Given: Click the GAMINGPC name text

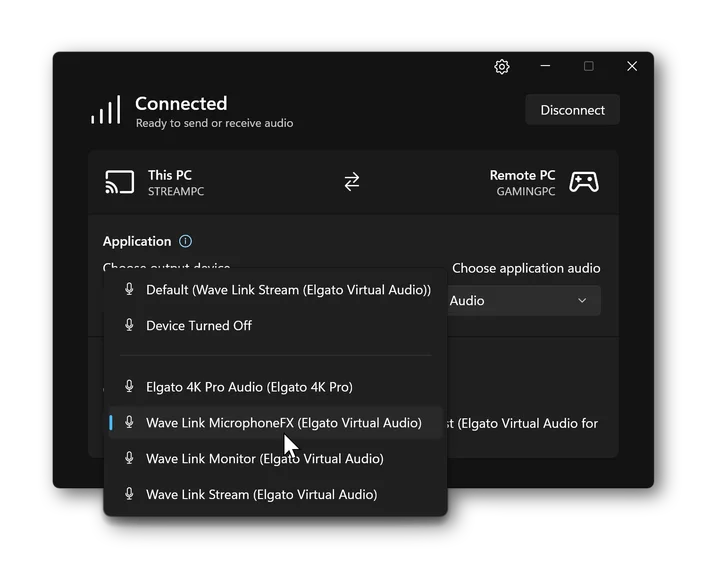Looking at the screenshot, I should point(526,192).
